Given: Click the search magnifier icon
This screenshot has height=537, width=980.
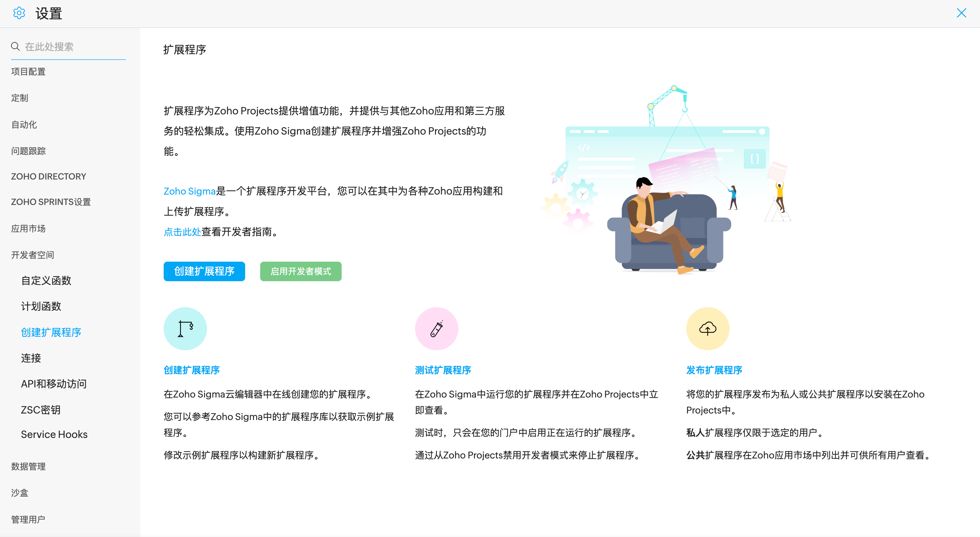Looking at the screenshot, I should 15,46.
